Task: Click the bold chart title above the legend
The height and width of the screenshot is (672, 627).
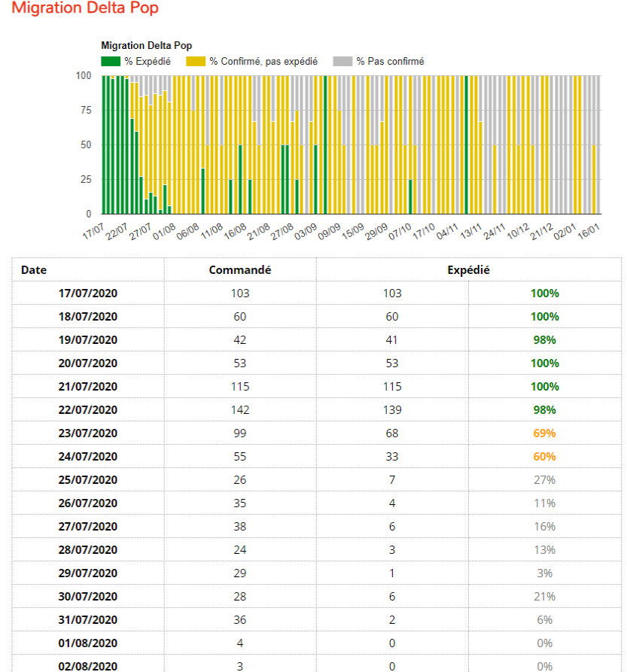Action: pos(146,46)
